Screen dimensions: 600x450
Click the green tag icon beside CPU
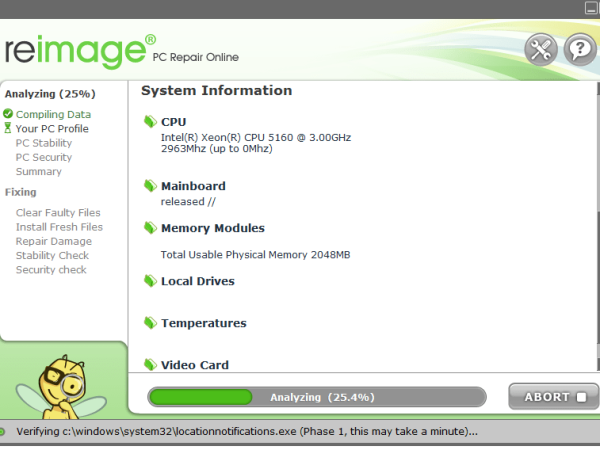tap(150, 122)
